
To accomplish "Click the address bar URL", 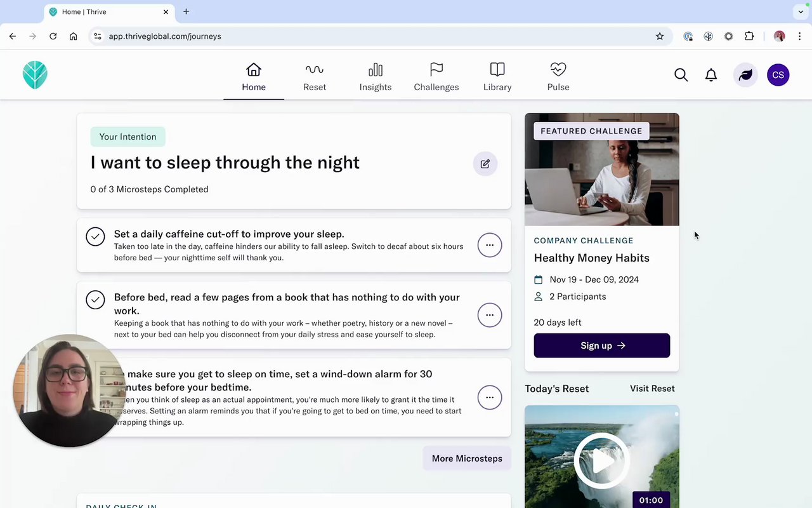I will 165,36.
